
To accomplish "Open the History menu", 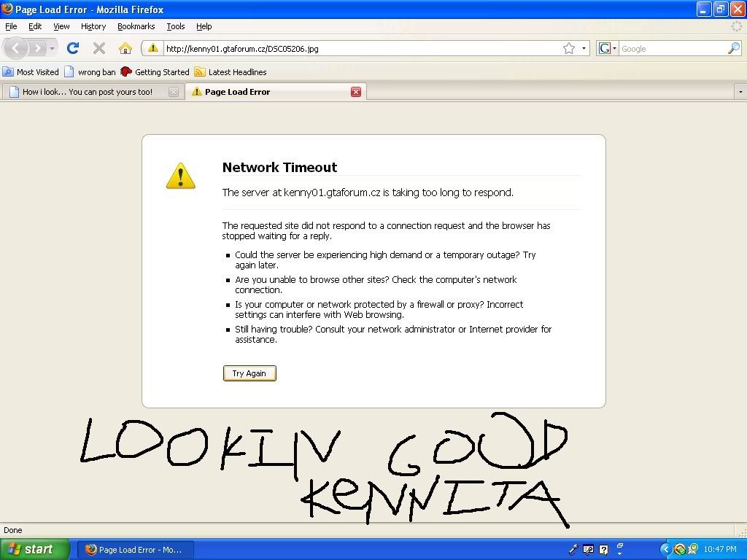I will point(93,26).
